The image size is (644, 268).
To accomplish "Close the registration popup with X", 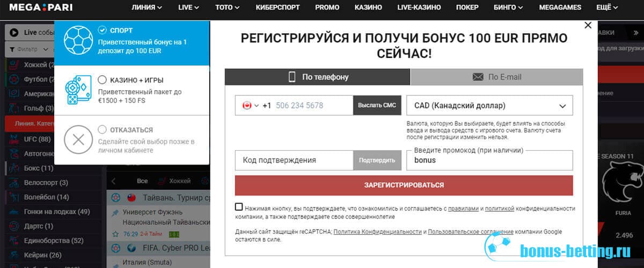I will (588, 25).
